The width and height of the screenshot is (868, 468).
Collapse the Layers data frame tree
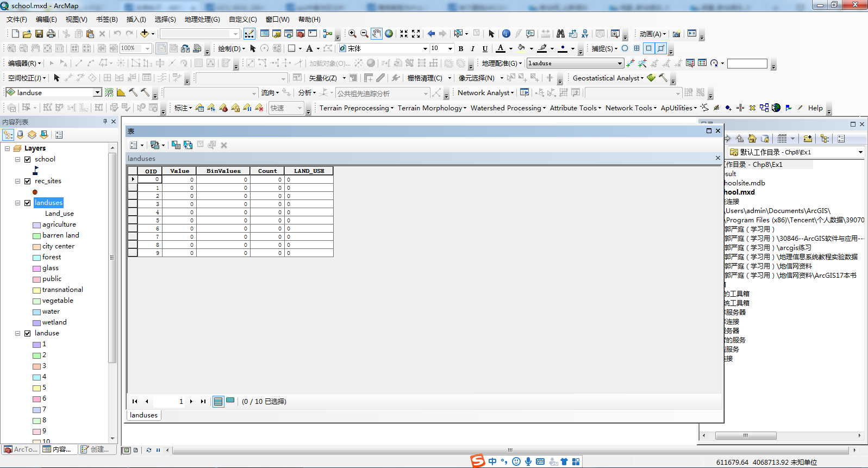(x=7, y=148)
